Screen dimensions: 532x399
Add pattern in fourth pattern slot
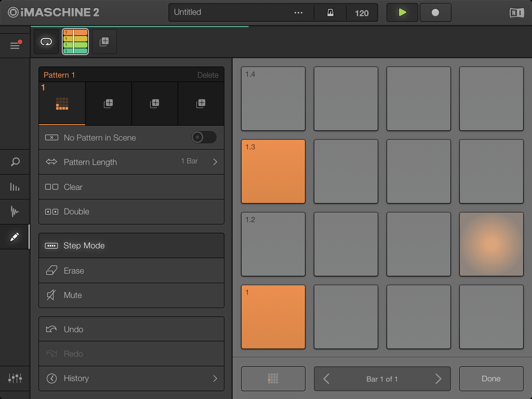point(201,104)
